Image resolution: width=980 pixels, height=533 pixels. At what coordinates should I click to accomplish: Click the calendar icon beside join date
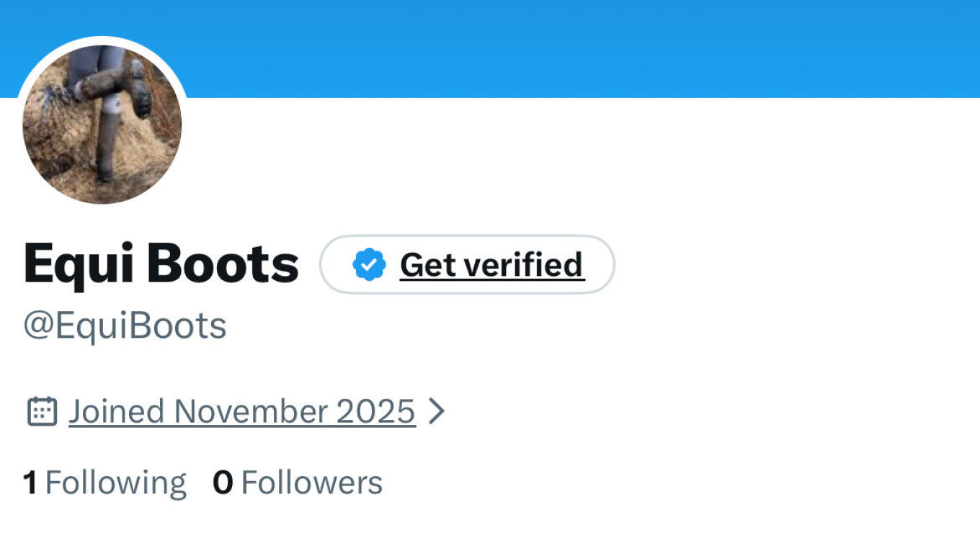coord(42,411)
